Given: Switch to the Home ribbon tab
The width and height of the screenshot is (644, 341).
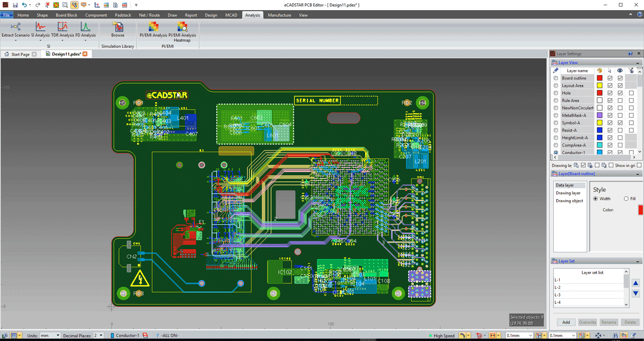Looking at the screenshot, I should [x=23, y=15].
